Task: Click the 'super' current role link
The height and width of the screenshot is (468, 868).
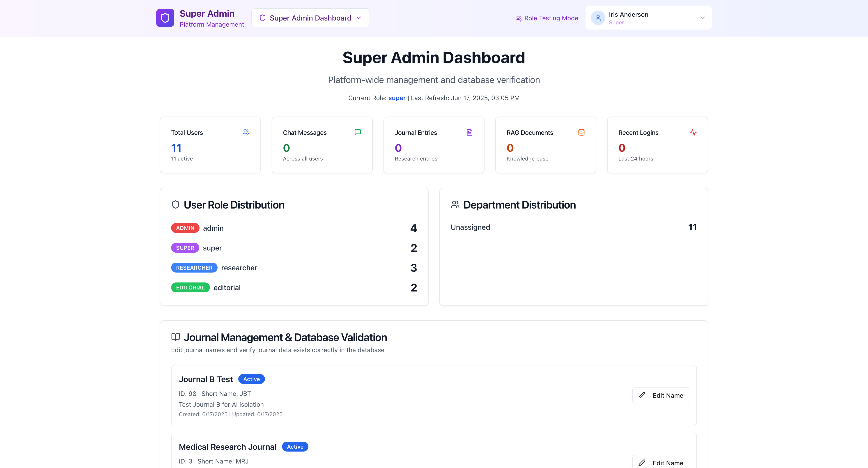Action: point(397,98)
